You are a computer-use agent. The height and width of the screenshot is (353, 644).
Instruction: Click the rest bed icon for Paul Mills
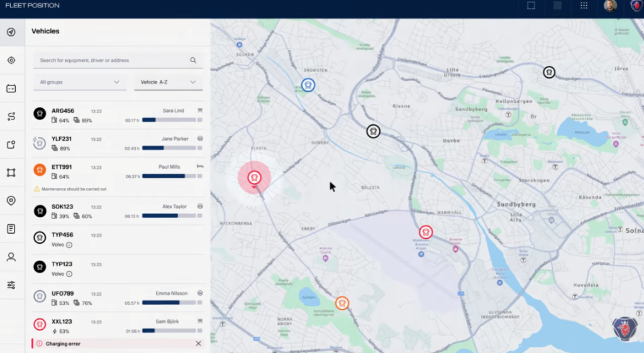[x=200, y=166]
